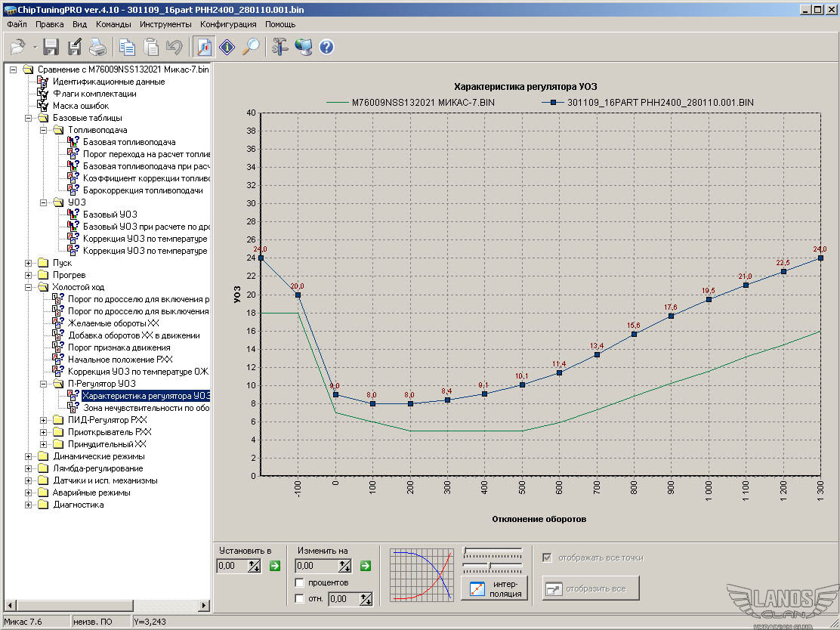Expand the 'Пуск' tree folder
Screen dimensions: 840x630
29,263
